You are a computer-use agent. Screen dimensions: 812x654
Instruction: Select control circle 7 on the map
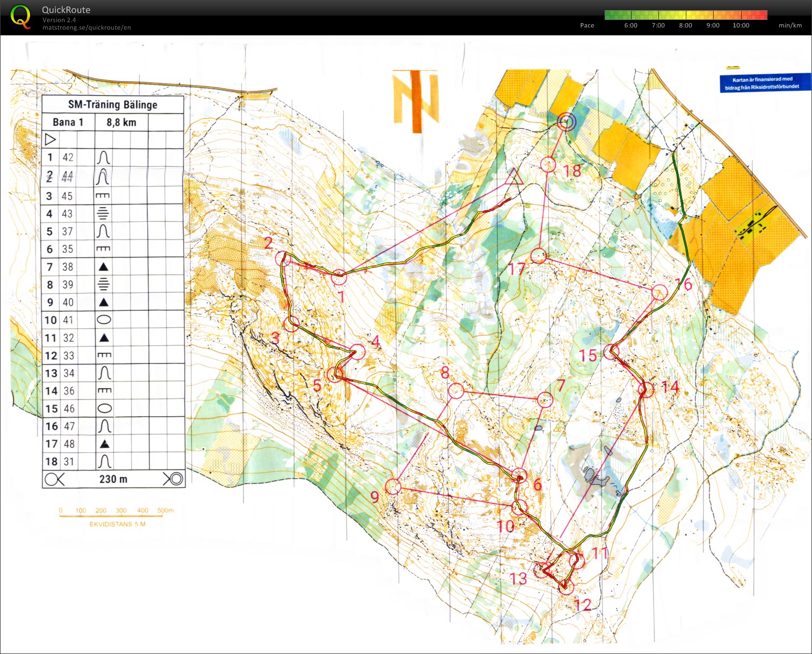click(545, 399)
